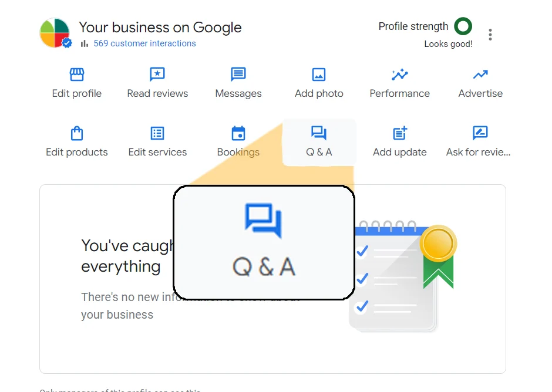Open the Edit profile storefront icon
Screen dimensions: 552x392
tap(77, 75)
